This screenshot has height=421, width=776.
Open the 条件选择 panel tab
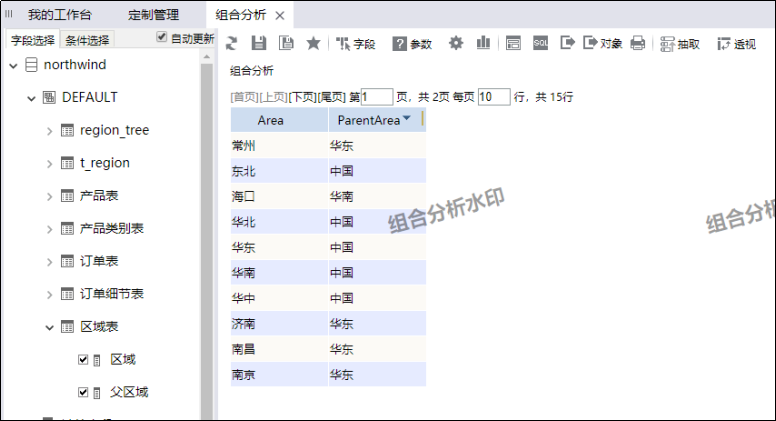tap(87, 40)
